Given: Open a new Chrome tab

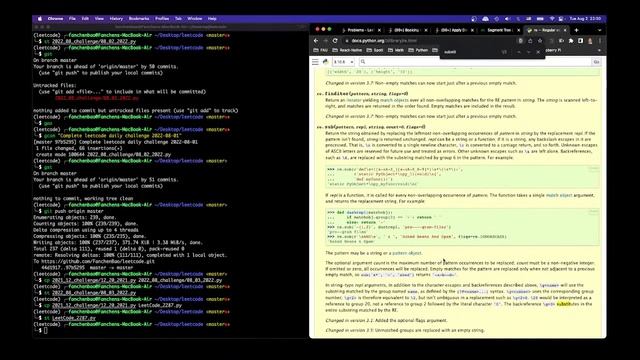Looking at the screenshot, I should pos(576,30).
